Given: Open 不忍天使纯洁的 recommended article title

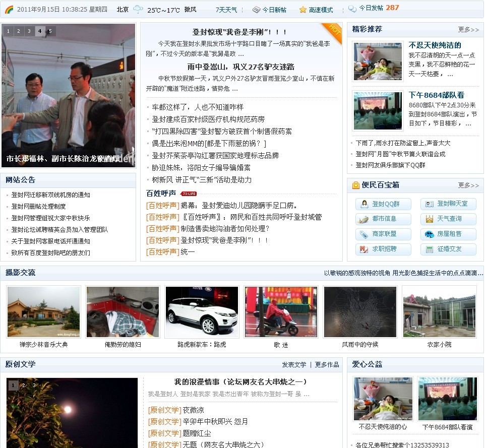Looking at the screenshot, I should (x=435, y=45).
